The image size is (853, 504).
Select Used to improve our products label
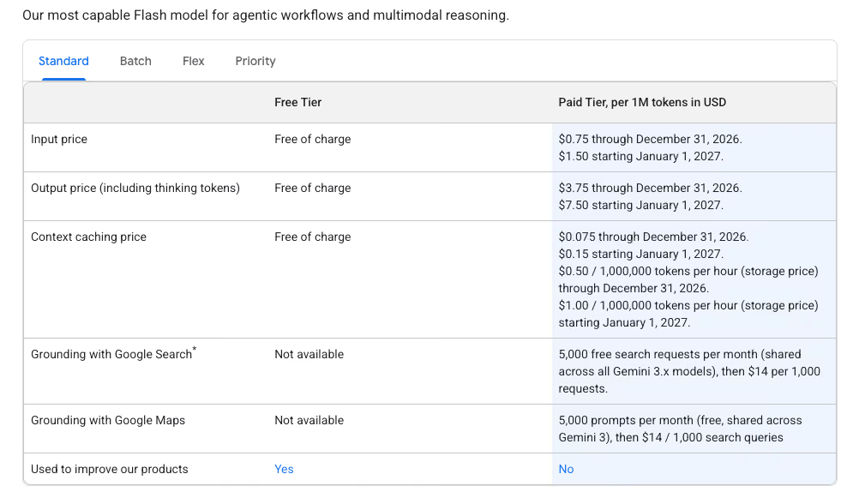pos(110,469)
